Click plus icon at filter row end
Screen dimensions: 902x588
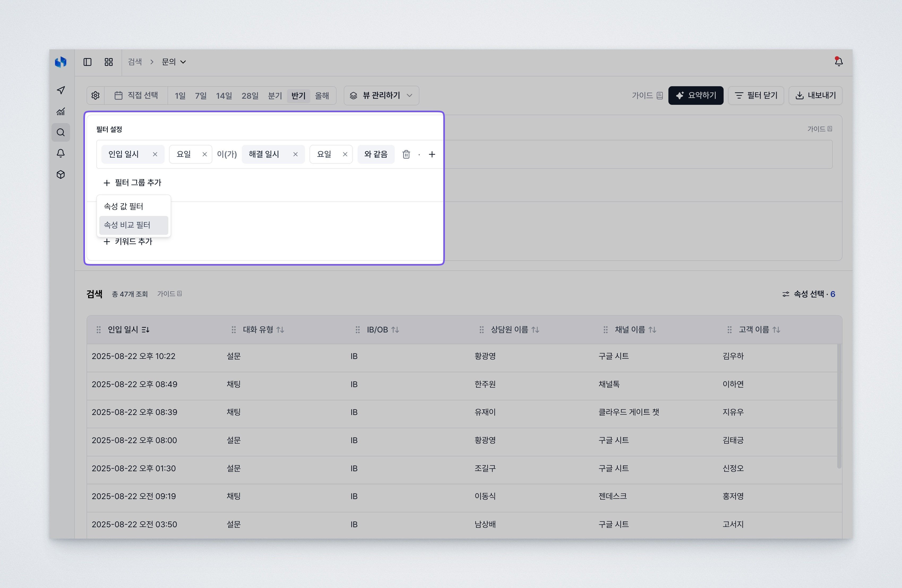(x=432, y=154)
